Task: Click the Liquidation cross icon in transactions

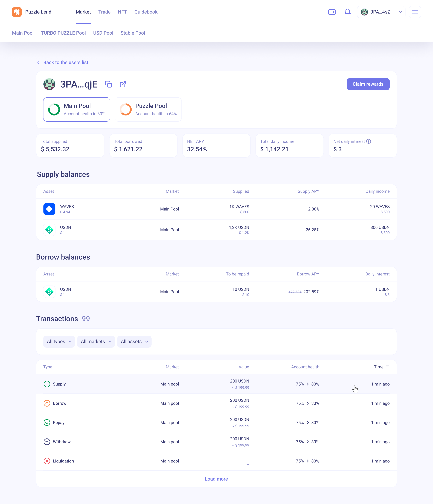Action: (x=47, y=461)
